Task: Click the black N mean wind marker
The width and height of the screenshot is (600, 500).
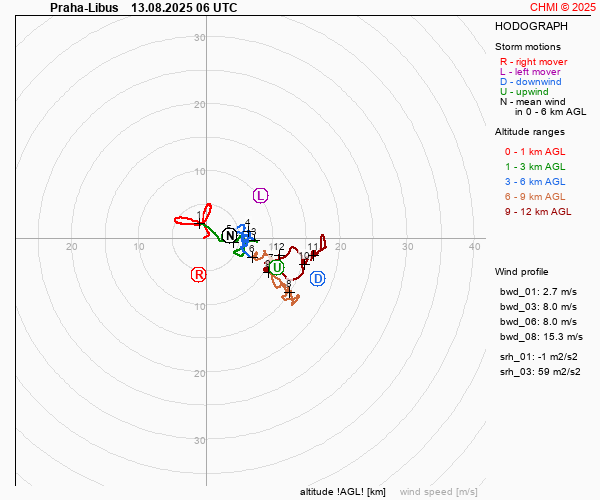Action: coord(230,236)
